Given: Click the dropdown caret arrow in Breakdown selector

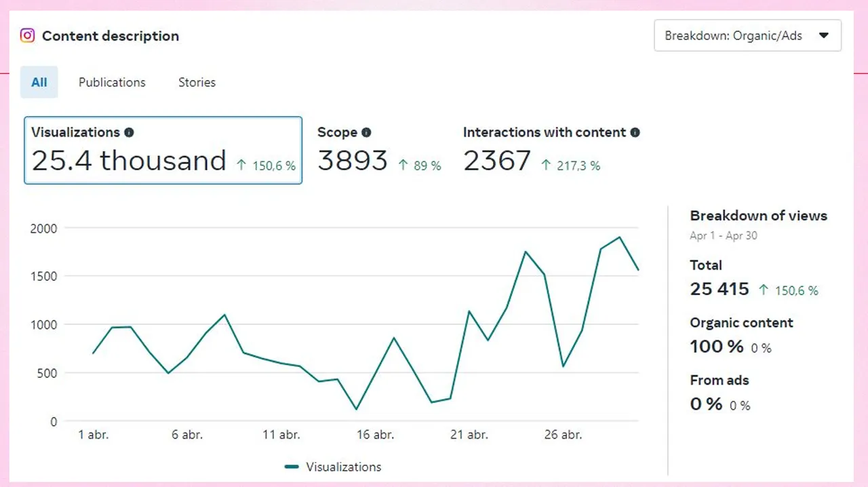Looking at the screenshot, I should pos(824,36).
